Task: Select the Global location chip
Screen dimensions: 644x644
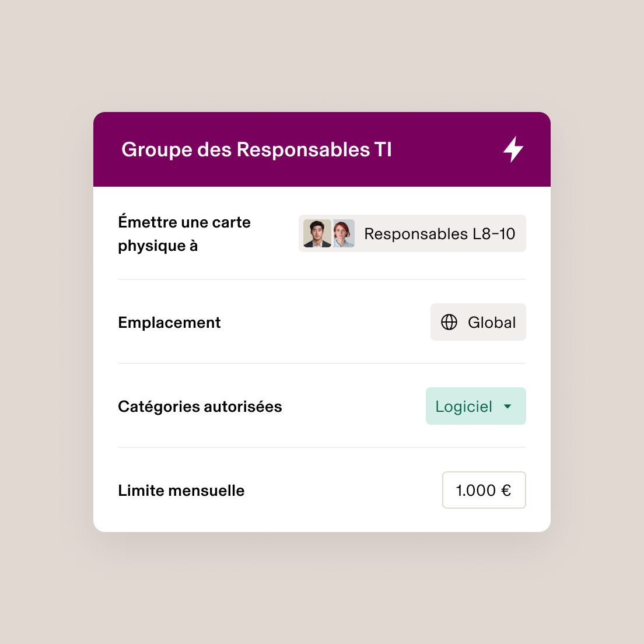Action: pyautogui.click(x=478, y=322)
